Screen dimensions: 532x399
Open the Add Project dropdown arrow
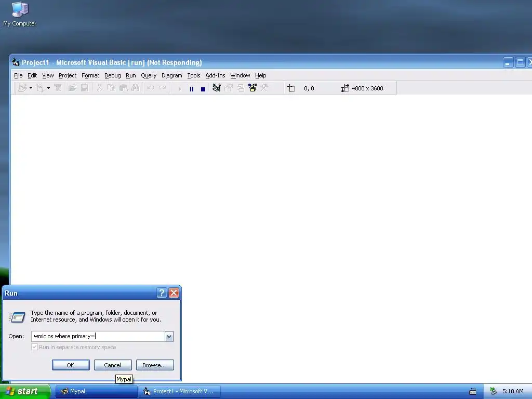click(31, 88)
